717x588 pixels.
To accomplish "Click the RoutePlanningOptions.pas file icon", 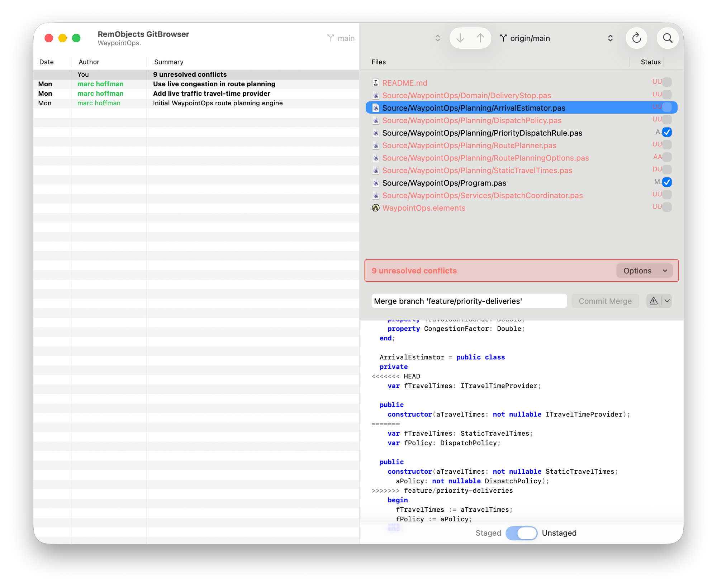I will tap(375, 158).
